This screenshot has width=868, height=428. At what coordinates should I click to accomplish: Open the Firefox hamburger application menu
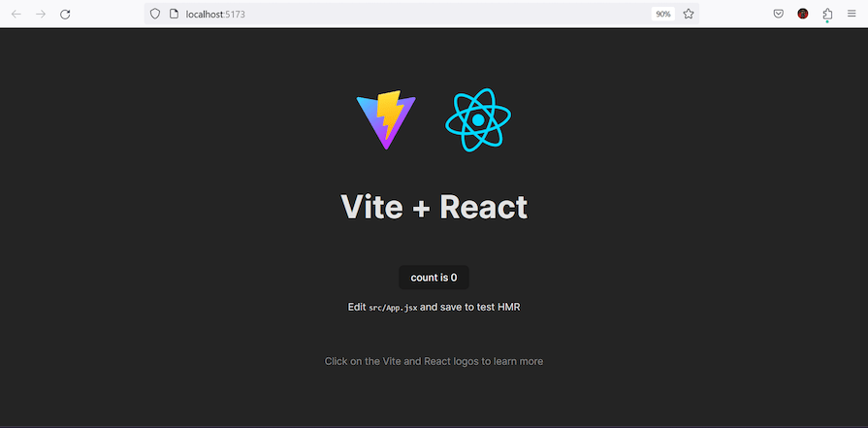tap(852, 14)
